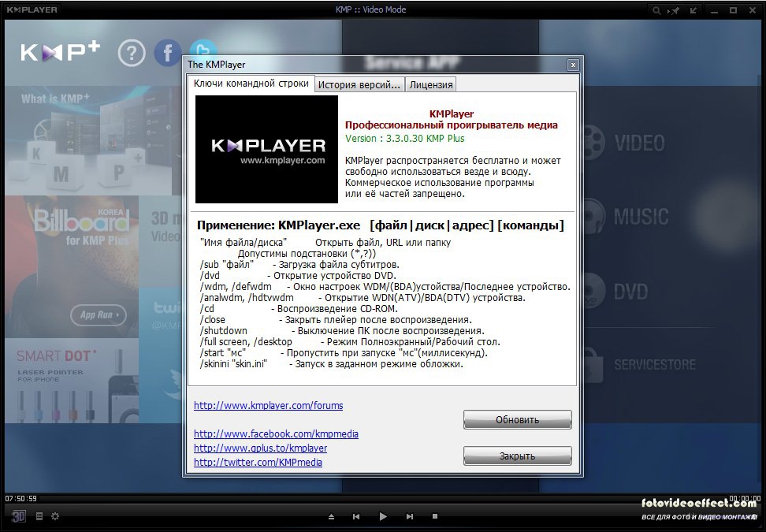Image resolution: width=766 pixels, height=532 pixels.
Task: Click the previous track button
Action: [x=356, y=516]
